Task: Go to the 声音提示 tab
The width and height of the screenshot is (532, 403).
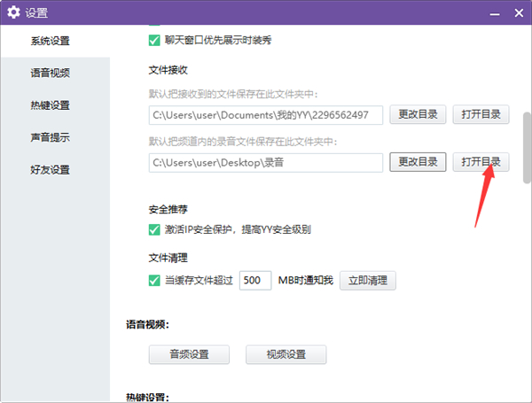Action: pos(50,137)
